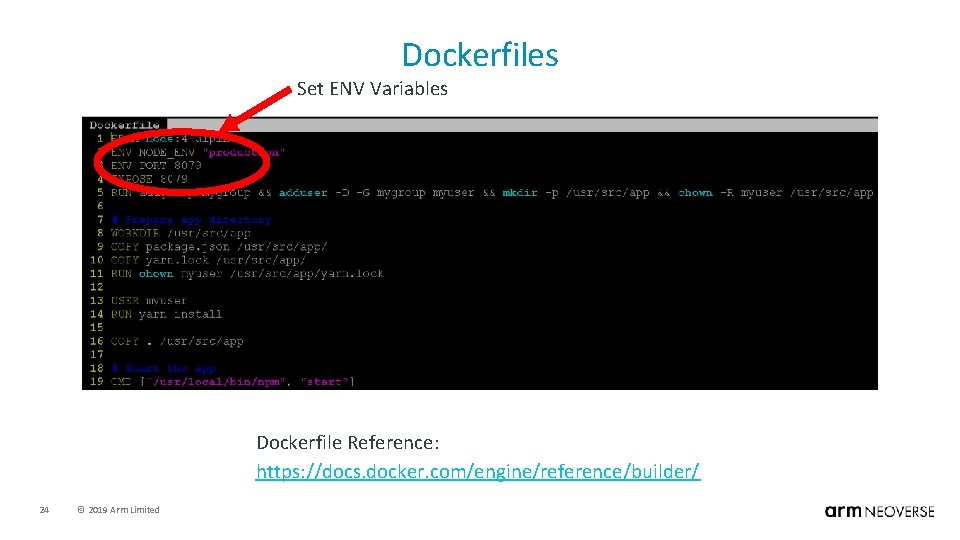Click the '# Start the app' comment

click(163, 369)
